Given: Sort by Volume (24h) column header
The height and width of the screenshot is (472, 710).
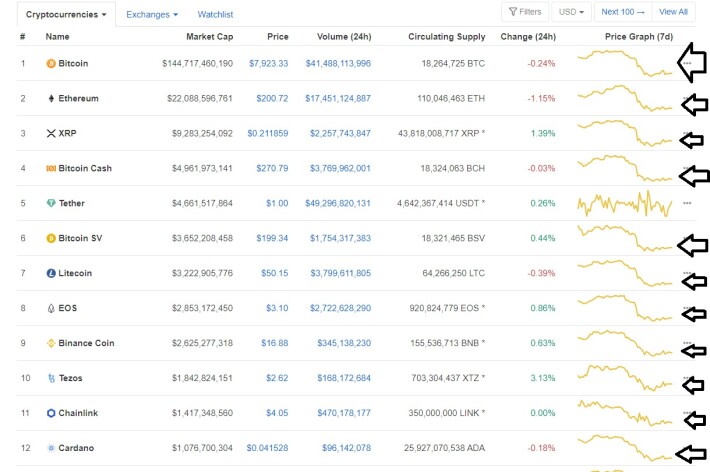Looking at the screenshot, I should pyautogui.click(x=344, y=37).
